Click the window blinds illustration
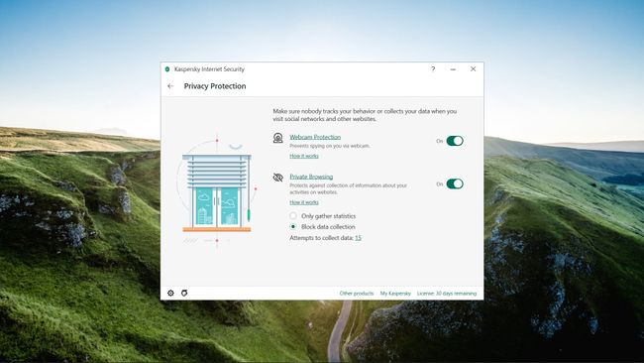The height and width of the screenshot is (363, 644). tap(217, 191)
